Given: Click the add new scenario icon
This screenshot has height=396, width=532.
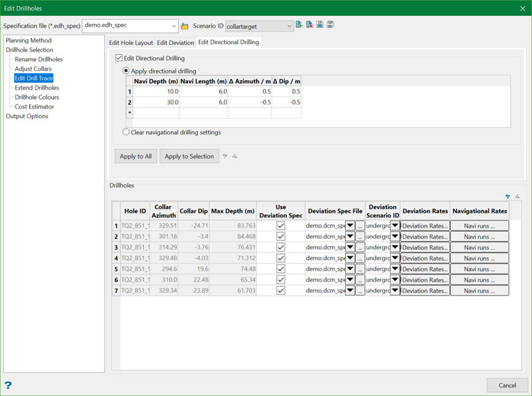Looking at the screenshot, I should coord(299,25).
